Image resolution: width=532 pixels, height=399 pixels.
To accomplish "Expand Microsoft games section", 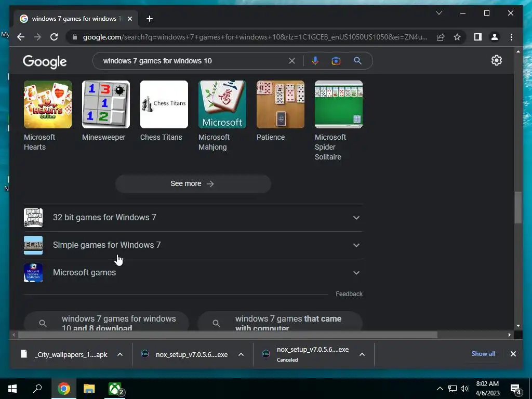I will point(193,273).
